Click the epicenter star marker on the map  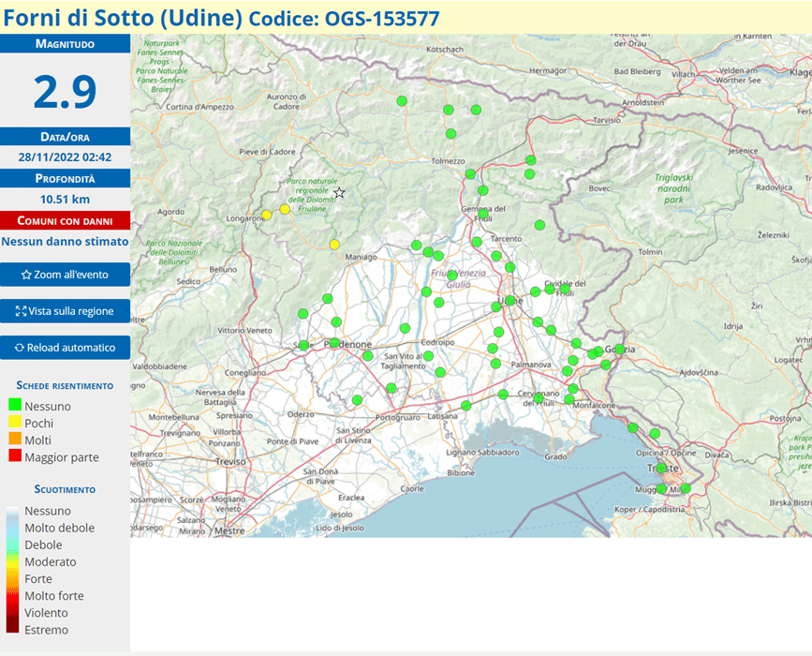(x=339, y=193)
